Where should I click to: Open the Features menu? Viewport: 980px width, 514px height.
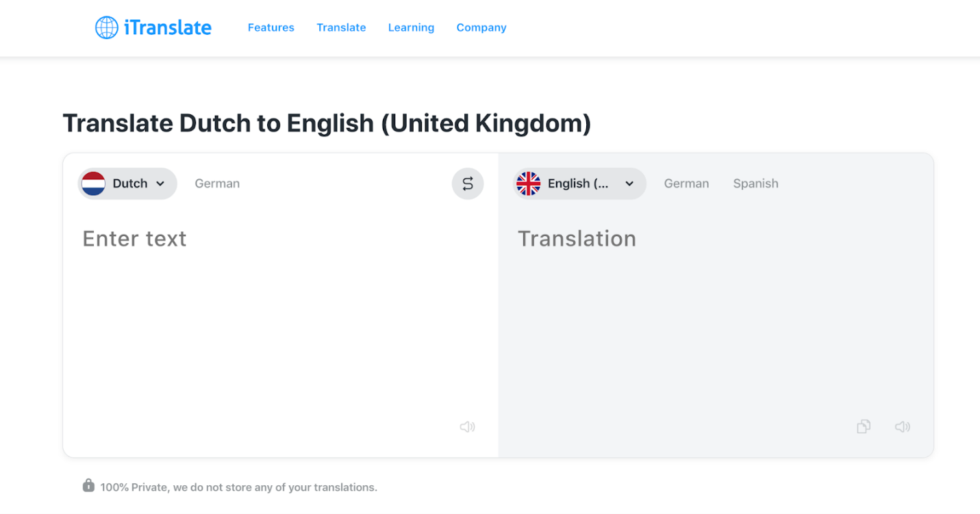271,27
